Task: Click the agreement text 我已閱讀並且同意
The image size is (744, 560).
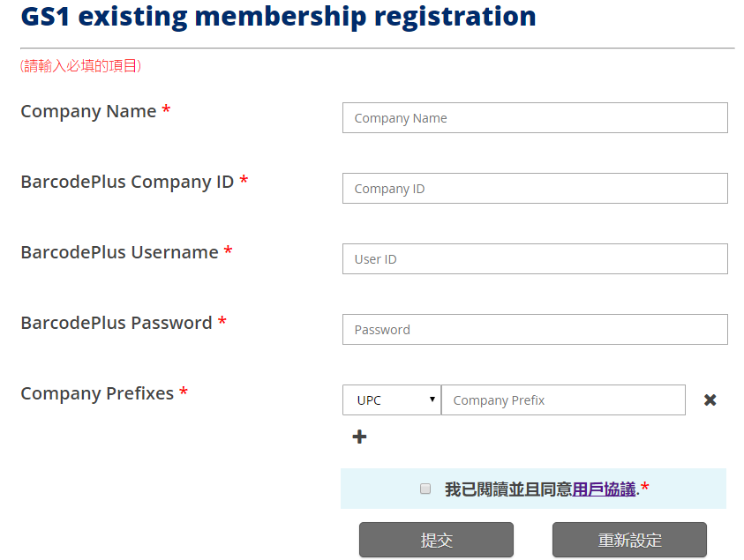Action: [508, 489]
